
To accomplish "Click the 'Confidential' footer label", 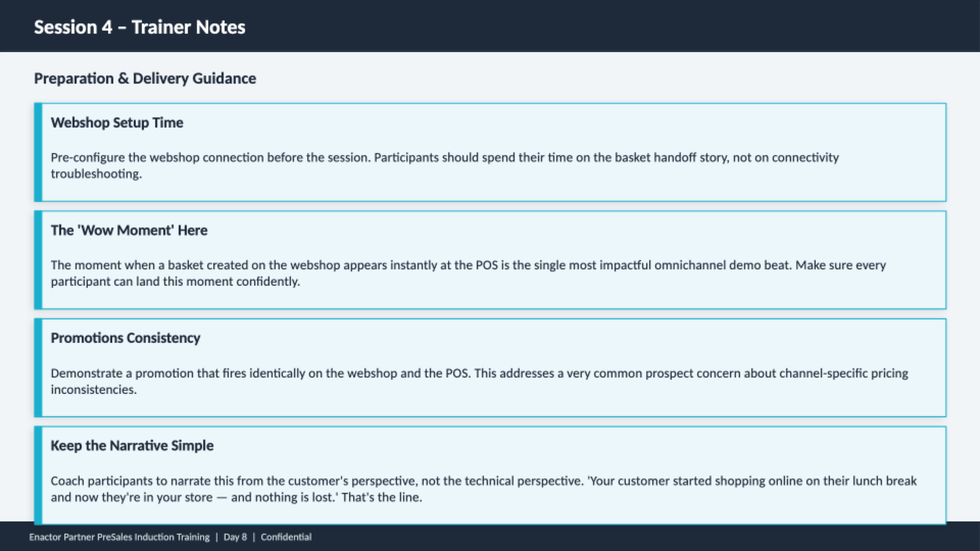I will pos(286,537).
